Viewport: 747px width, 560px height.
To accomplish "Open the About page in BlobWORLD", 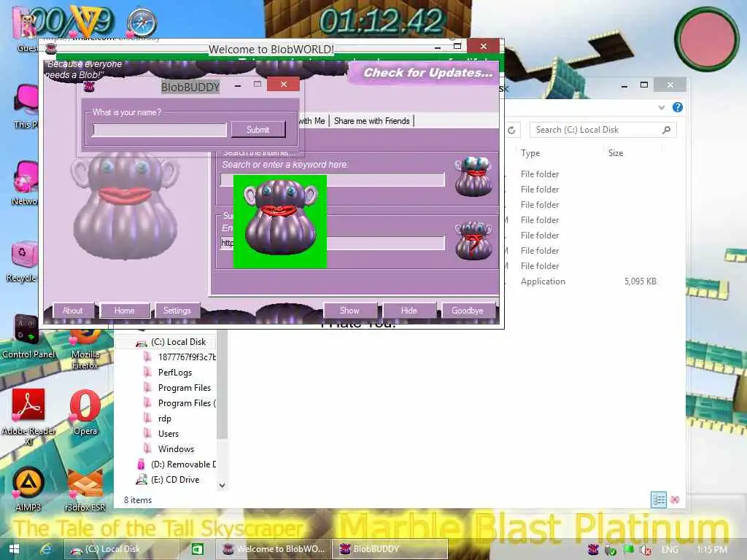I will (x=73, y=311).
